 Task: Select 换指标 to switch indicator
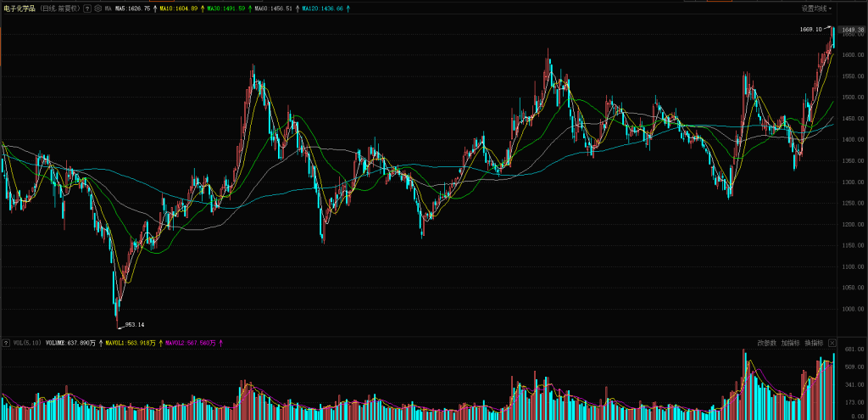coord(814,344)
